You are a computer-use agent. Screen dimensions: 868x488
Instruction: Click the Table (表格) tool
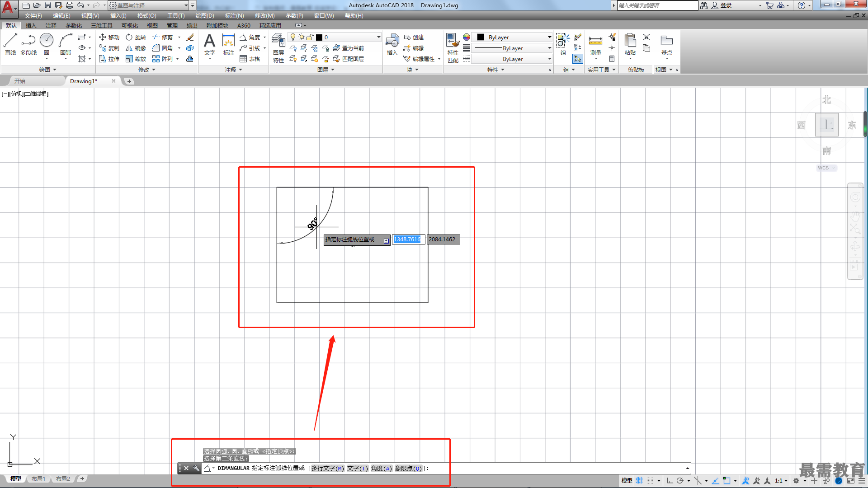click(x=250, y=59)
